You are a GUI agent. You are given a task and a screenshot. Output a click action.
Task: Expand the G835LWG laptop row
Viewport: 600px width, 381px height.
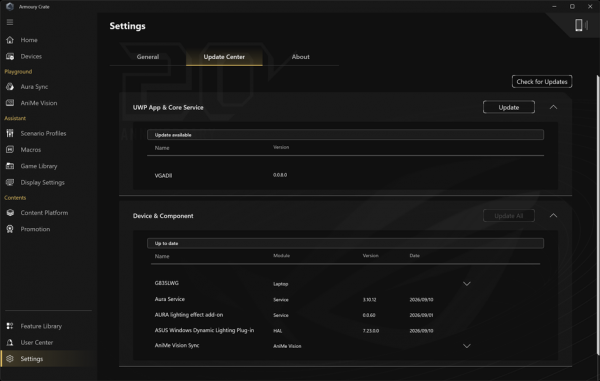[466, 284]
